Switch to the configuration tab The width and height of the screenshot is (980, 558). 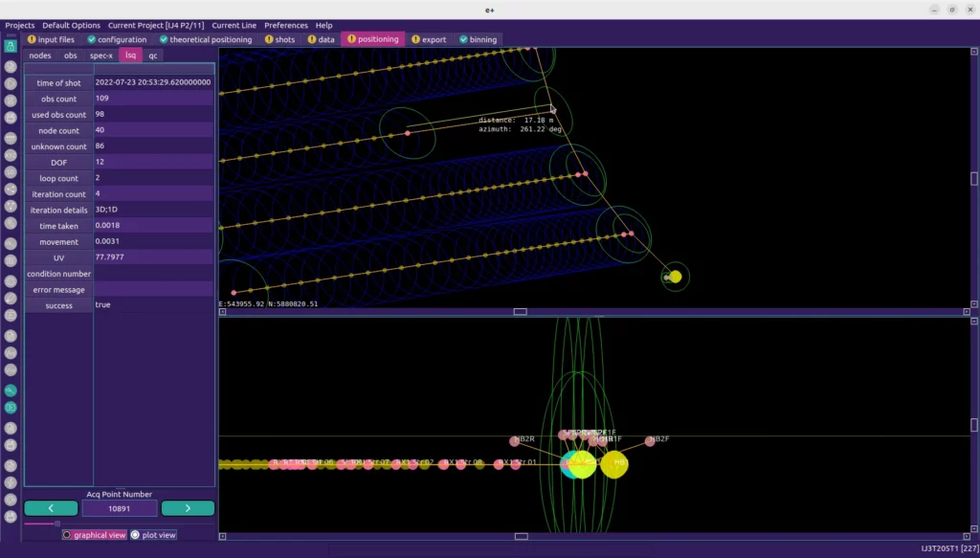coord(117,39)
